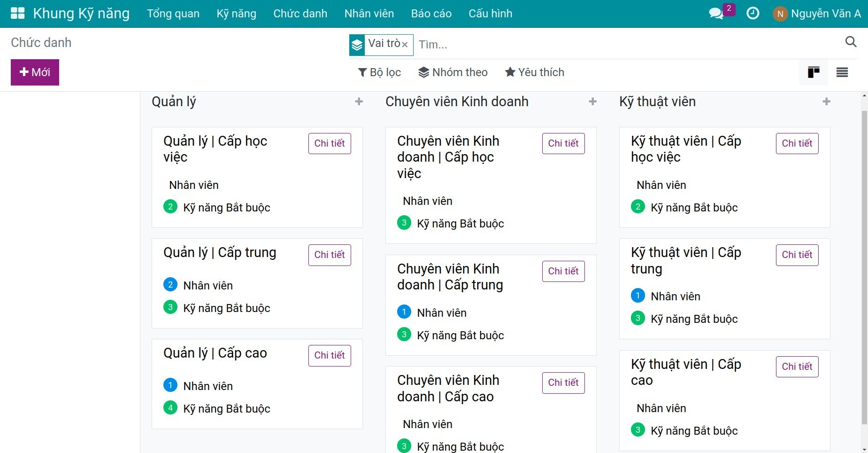Switch to kanban view icon
The image size is (868, 453).
814,72
